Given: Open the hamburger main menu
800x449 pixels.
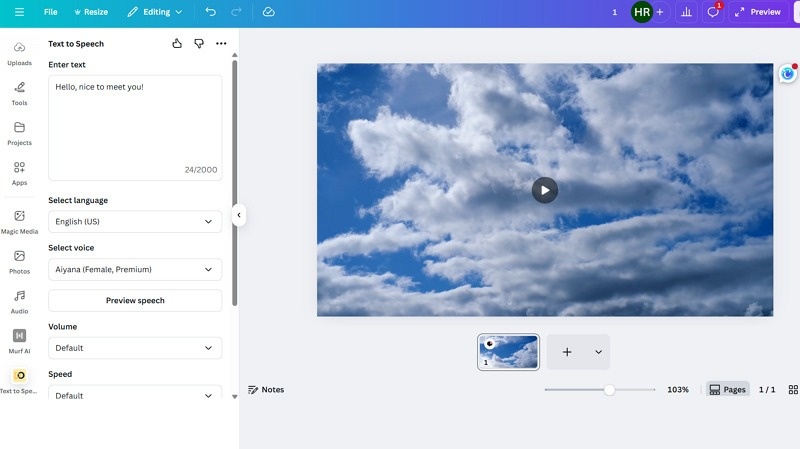Looking at the screenshot, I should (x=19, y=12).
